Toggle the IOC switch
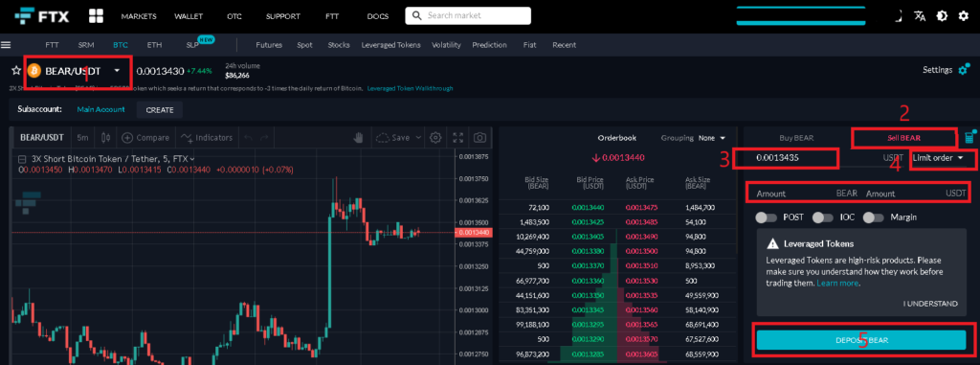Viewport: 980px width, 365px height. 823,217
